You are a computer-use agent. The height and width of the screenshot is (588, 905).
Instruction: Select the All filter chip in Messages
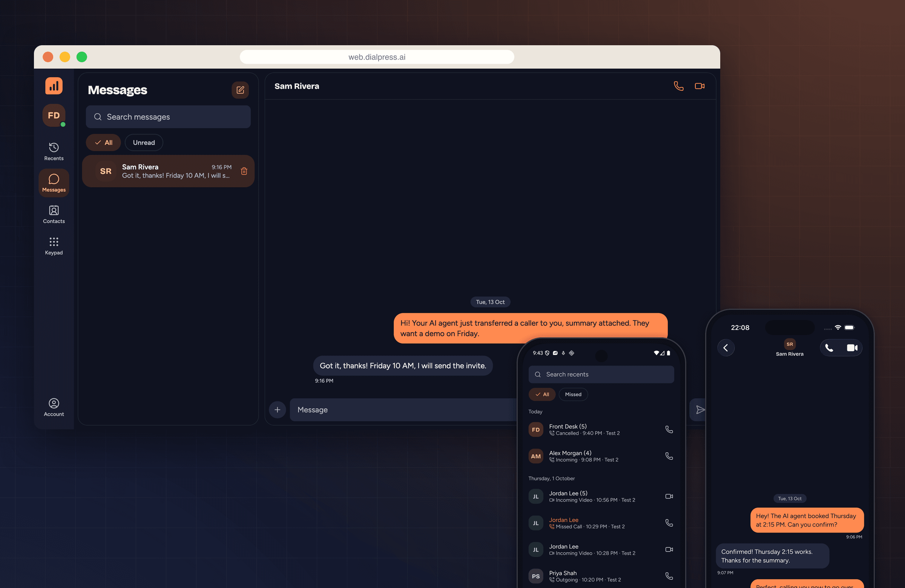click(103, 142)
